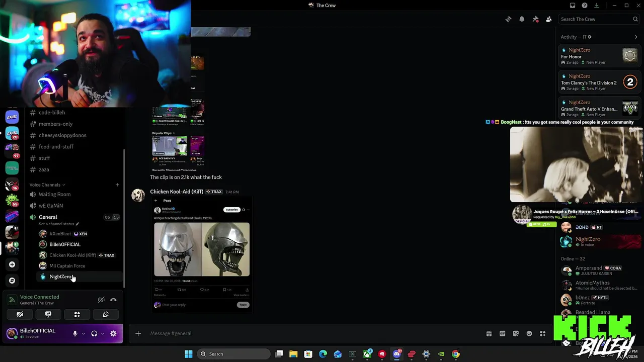Click the taskbar Search box
Image resolution: width=644 pixels, height=362 pixels.
click(x=233, y=354)
